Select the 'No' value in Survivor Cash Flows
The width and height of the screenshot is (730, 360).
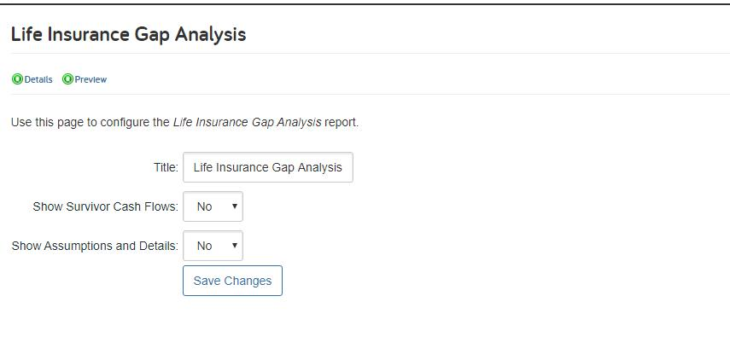point(204,206)
